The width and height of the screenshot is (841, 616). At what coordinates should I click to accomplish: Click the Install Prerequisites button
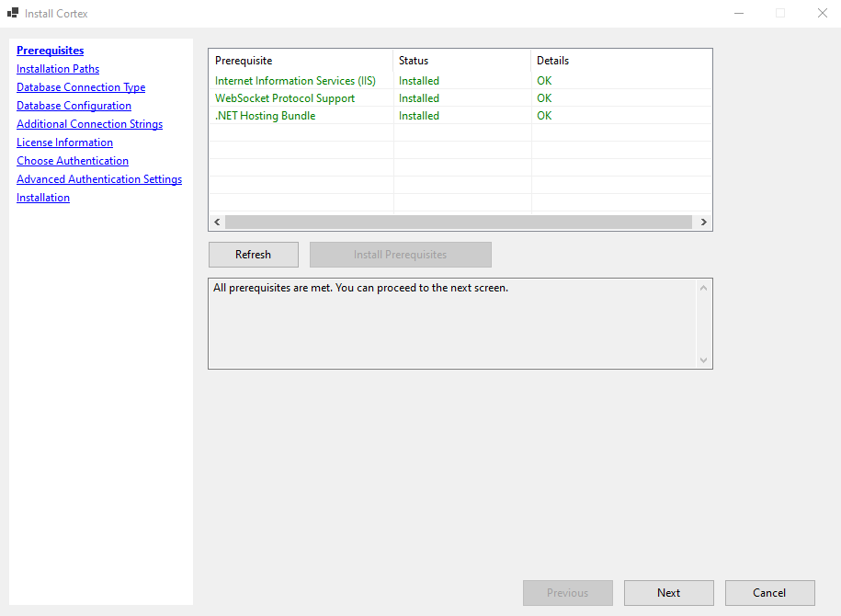click(x=400, y=255)
